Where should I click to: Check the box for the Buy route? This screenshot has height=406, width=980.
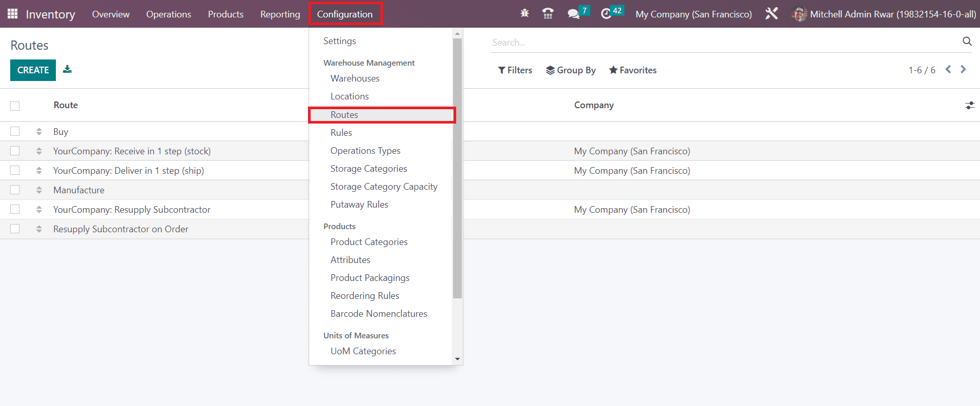point(15,132)
